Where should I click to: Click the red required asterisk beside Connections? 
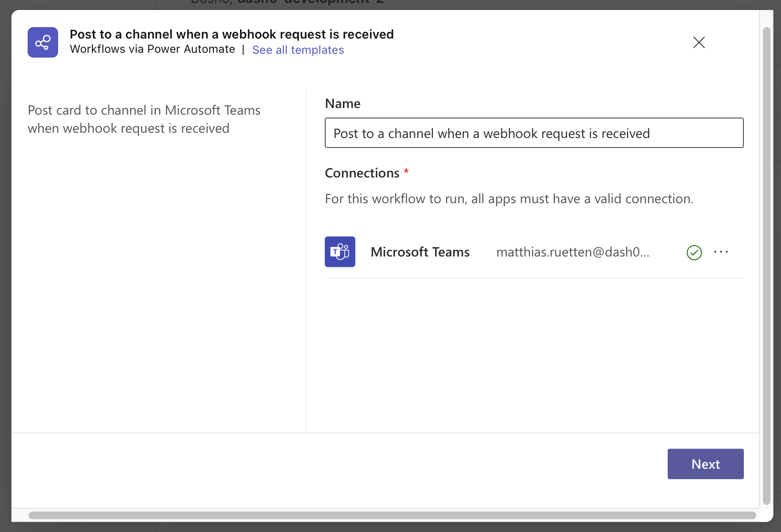(x=406, y=171)
